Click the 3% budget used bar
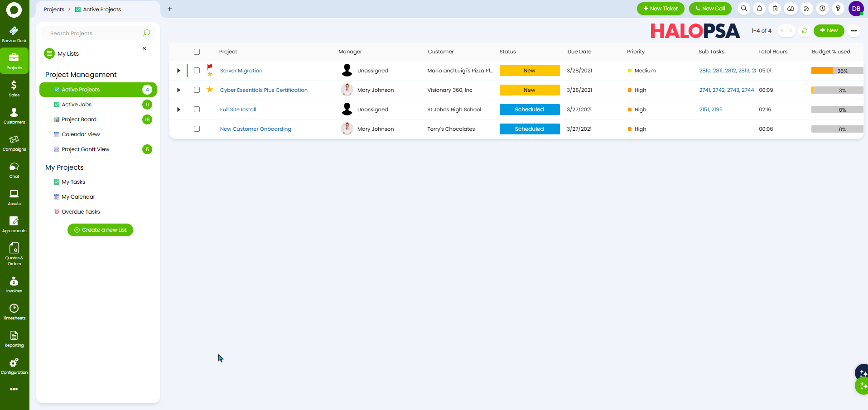 pos(837,90)
